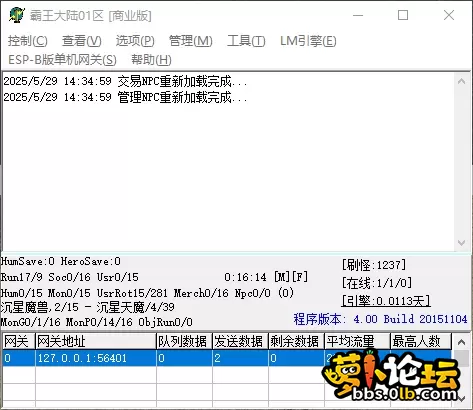The width and height of the screenshot is (473, 410).
Task: Click the 0:16:14 [M][F] timer text
Action: click(x=266, y=277)
